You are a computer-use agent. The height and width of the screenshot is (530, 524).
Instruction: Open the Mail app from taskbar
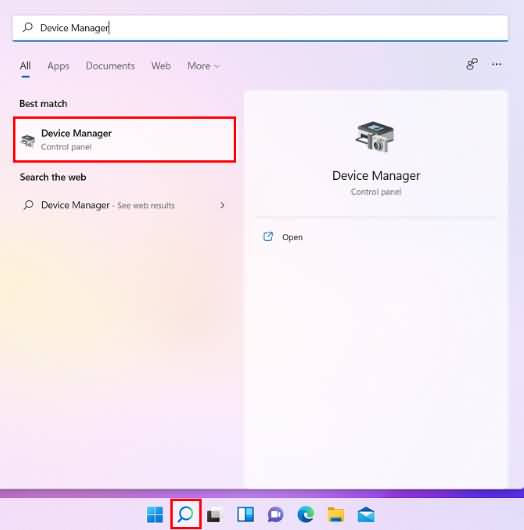(366, 515)
